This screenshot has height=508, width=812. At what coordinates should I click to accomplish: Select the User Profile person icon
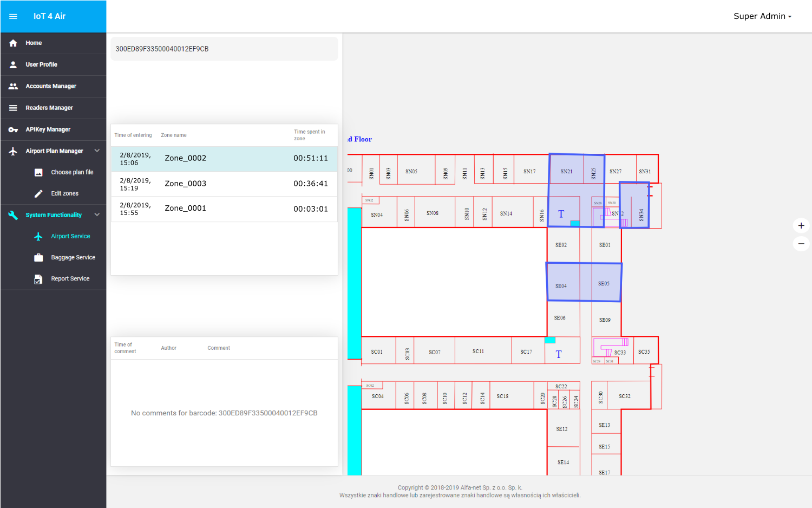tap(13, 64)
